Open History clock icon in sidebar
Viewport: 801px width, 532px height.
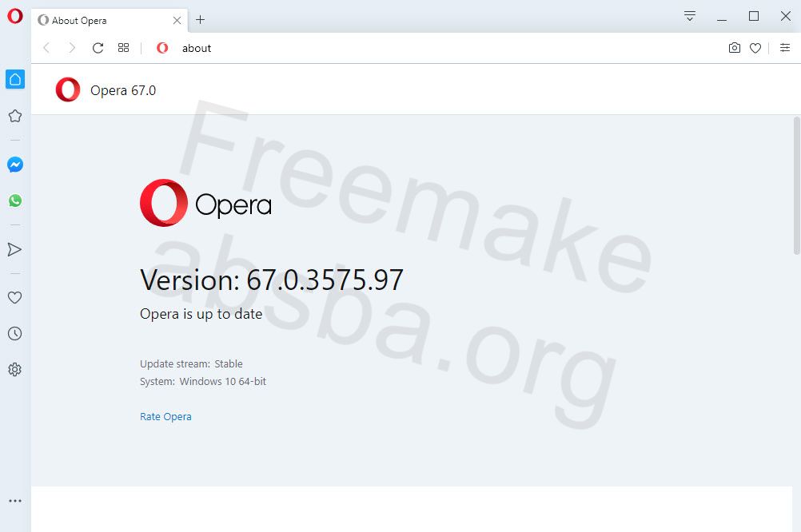coord(15,333)
